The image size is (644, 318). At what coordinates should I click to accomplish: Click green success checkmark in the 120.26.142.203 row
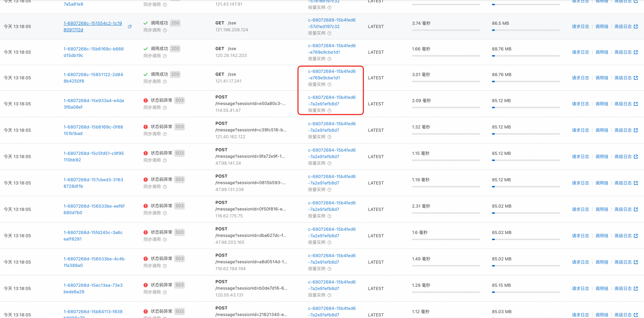146,49
